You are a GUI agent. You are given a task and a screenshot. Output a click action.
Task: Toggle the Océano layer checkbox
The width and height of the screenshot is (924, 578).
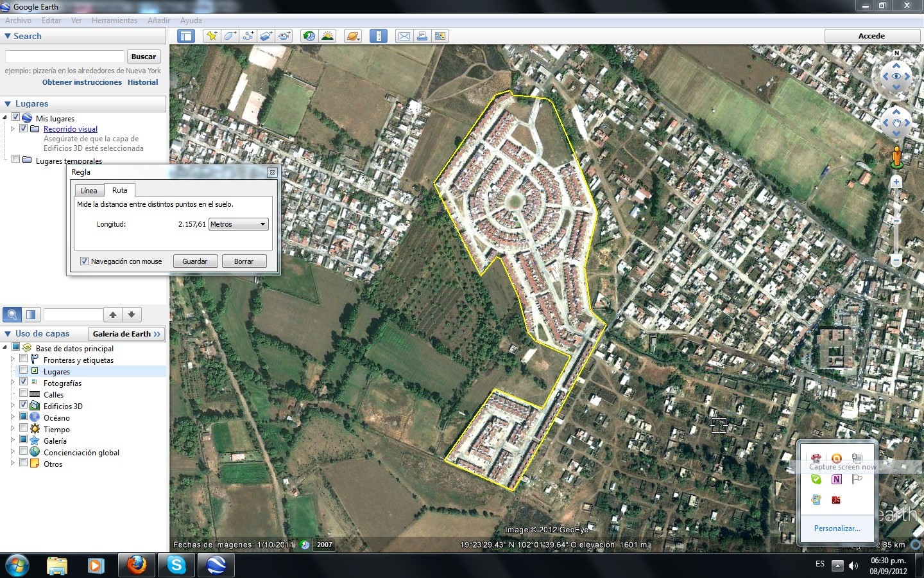pyautogui.click(x=23, y=417)
